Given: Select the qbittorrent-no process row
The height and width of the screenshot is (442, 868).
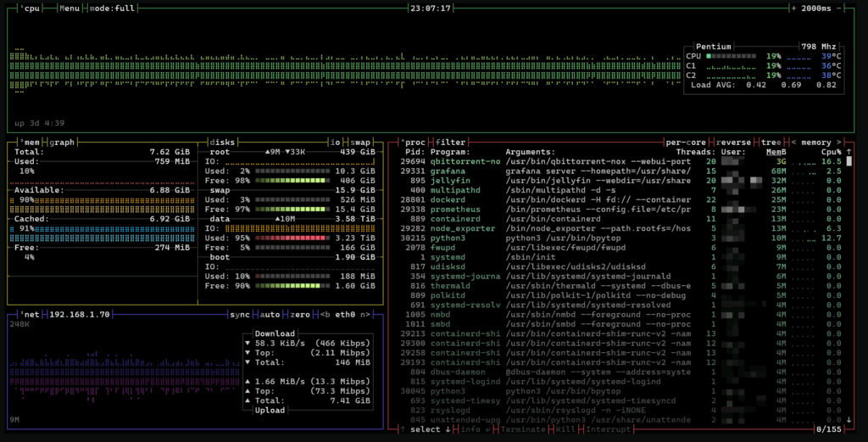Looking at the screenshot, I should [x=621, y=161].
